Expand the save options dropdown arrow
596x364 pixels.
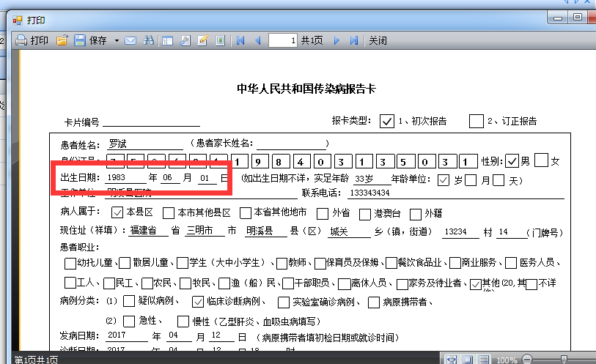point(117,40)
